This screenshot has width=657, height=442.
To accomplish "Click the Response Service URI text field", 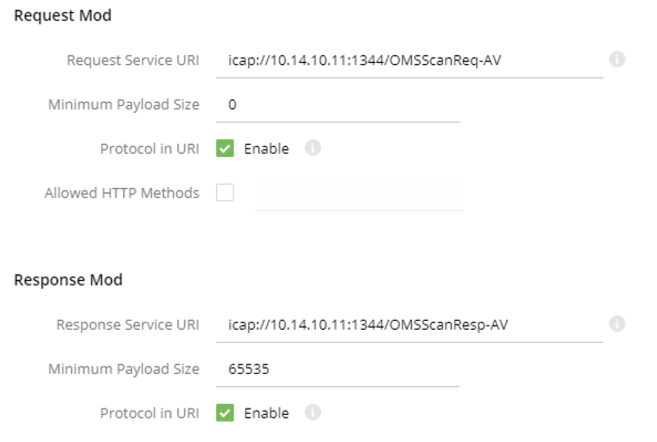I will 409,325.
